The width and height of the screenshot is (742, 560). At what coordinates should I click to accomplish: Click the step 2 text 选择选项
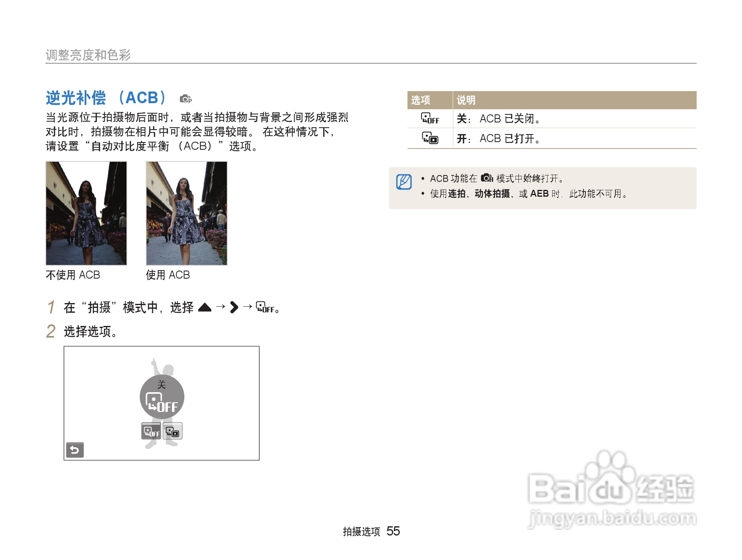tap(91, 332)
